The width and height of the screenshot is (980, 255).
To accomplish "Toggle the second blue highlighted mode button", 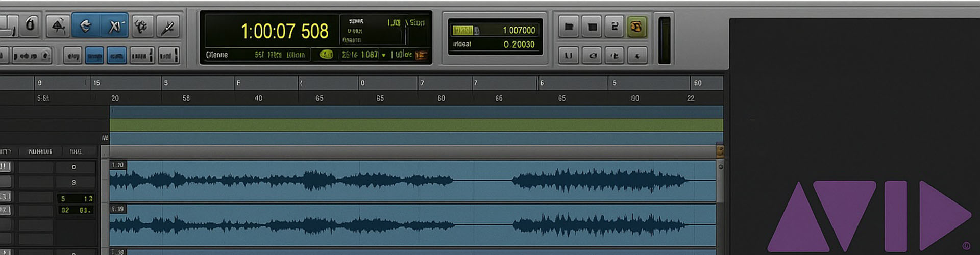I will point(117,56).
